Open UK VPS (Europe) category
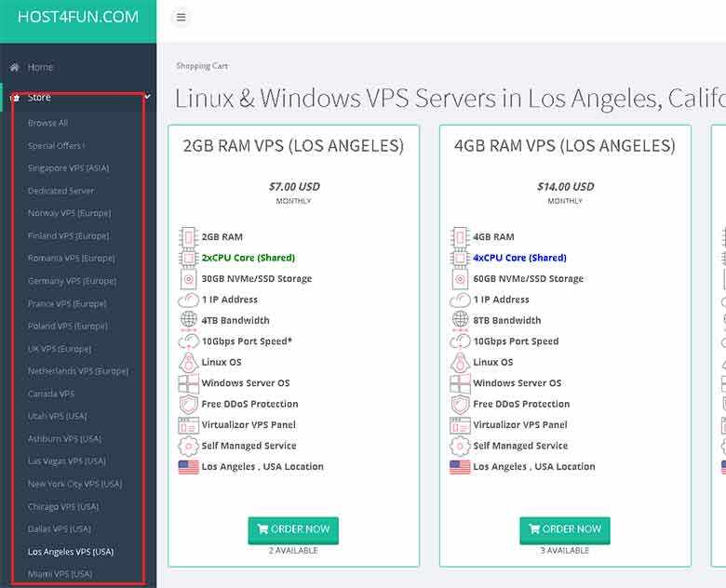The image size is (726, 588). point(60,349)
